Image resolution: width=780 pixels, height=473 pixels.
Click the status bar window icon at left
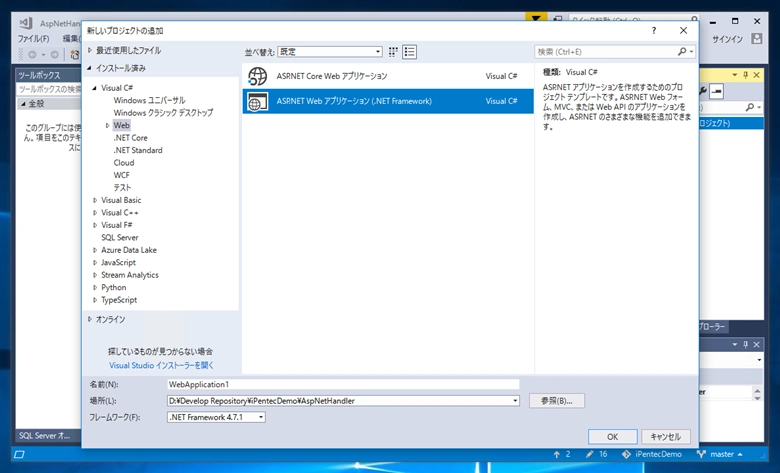click(x=19, y=454)
